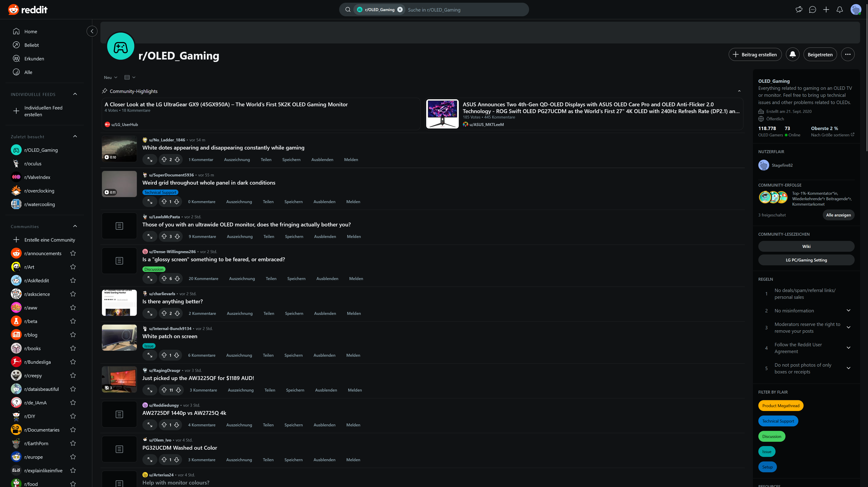
Task: Filter by the orange 'Product Megathread' flair
Action: point(781,405)
